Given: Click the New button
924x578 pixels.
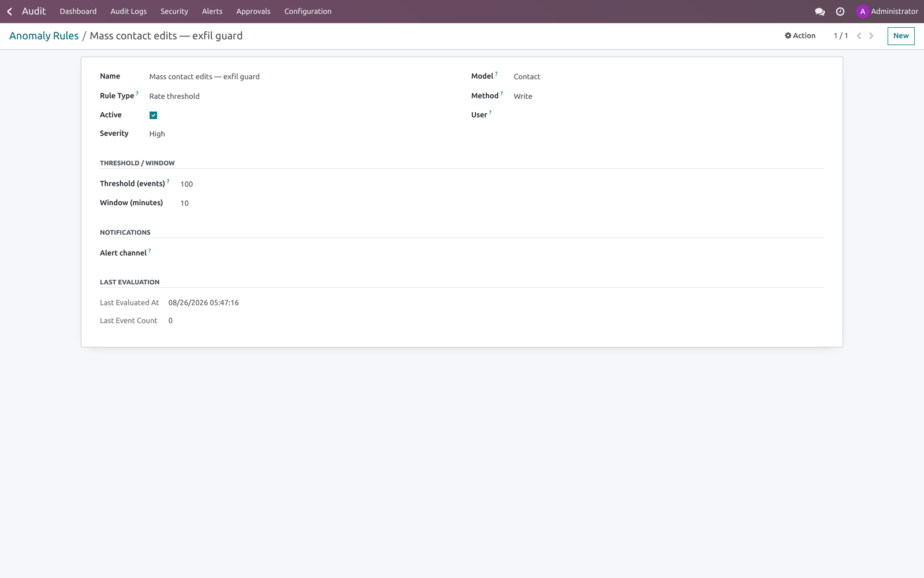Looking at the screenshot, I should point(901,36).
